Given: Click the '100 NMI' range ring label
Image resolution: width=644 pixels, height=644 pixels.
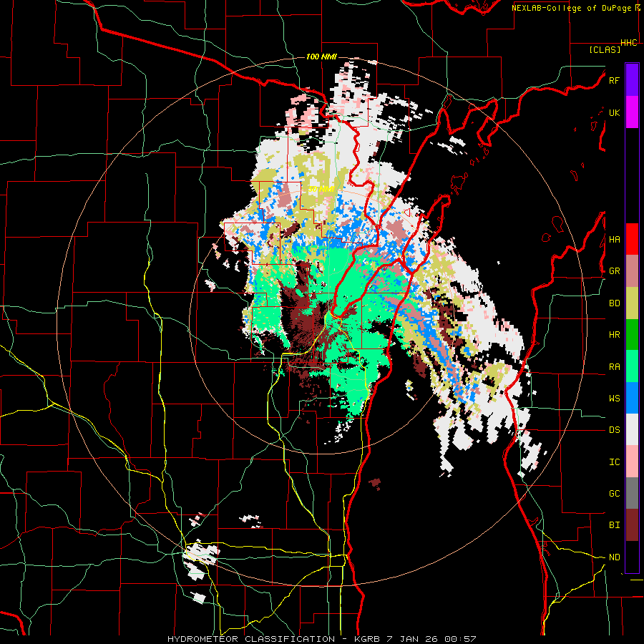Looking at the screenshot, I should tap(321, 57).
